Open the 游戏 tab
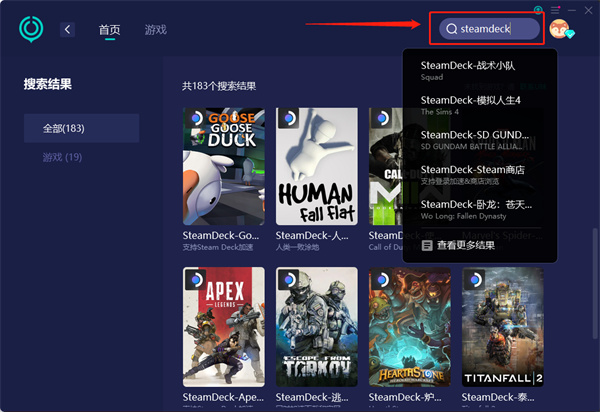The width and height of the screenshot is (600, 412). pos(156,29)
